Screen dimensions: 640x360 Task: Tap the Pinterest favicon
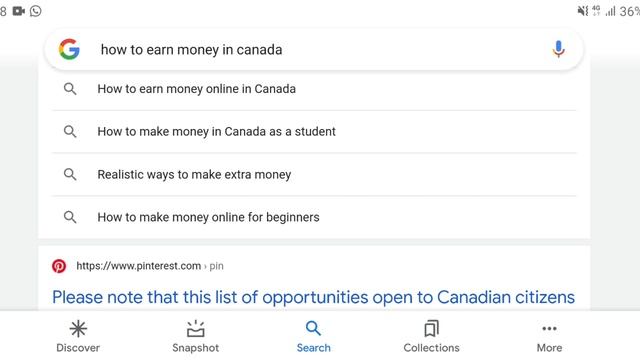pyautogui.click(x=59, y=266)
